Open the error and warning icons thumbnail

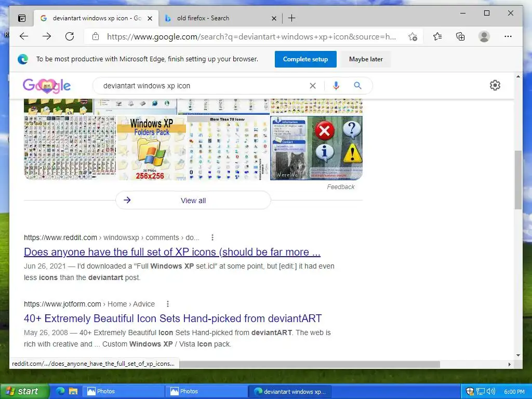(316, 148)
